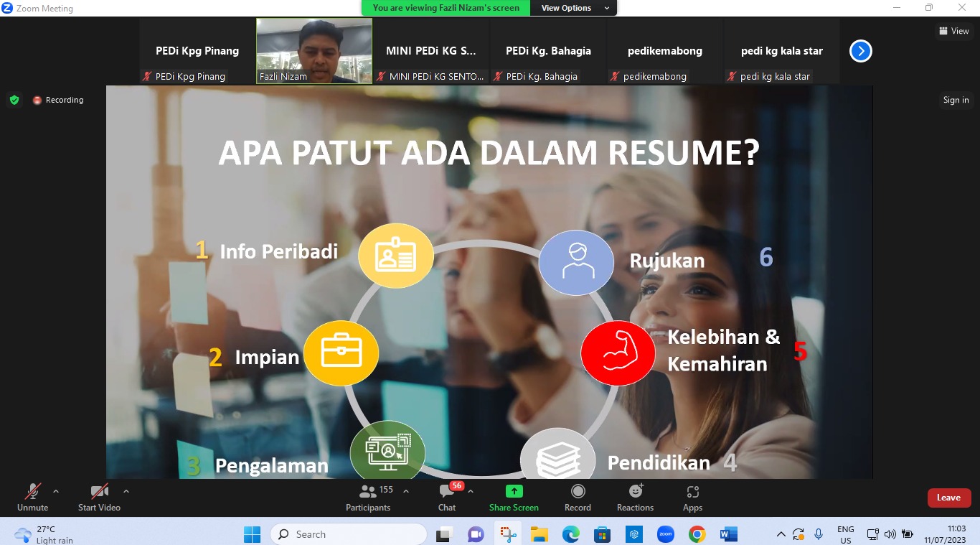Show next page of participant thumbnails
This screenshot has height=545, width=980.
pos(860,51)
